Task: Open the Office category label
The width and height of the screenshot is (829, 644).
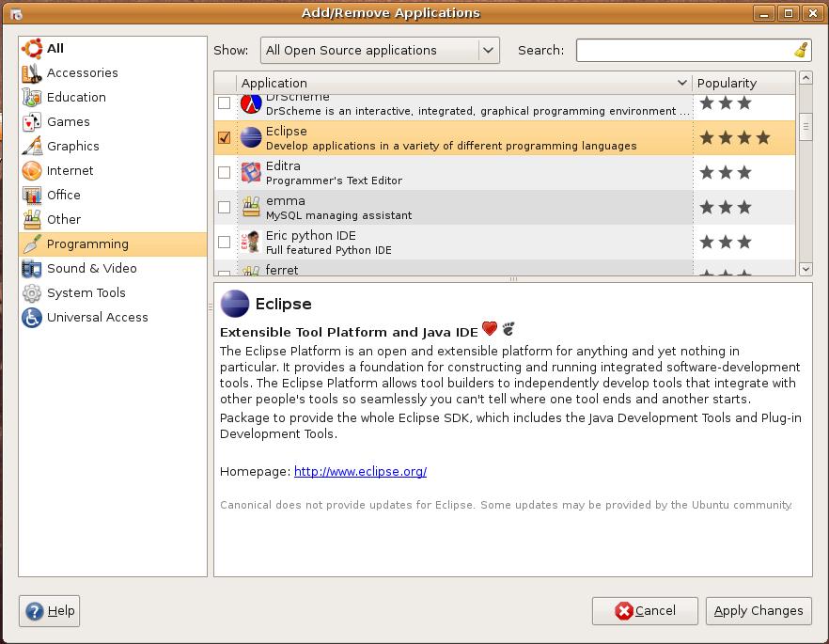Action: pos(64,196)
